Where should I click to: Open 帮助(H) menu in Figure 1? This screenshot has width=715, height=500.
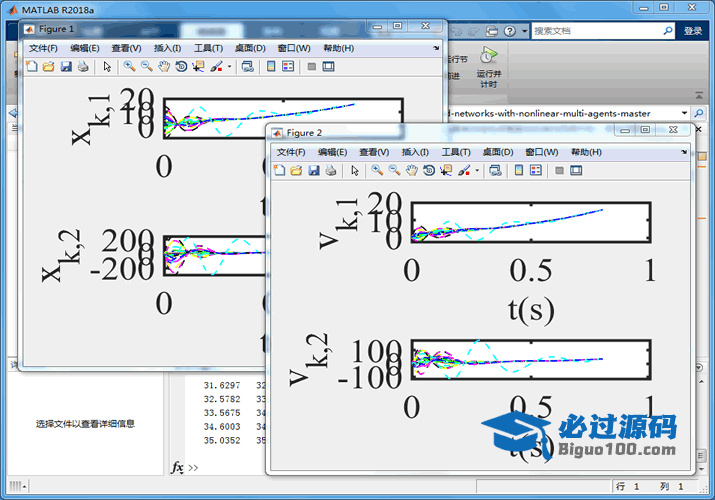(x=338, y=48)
